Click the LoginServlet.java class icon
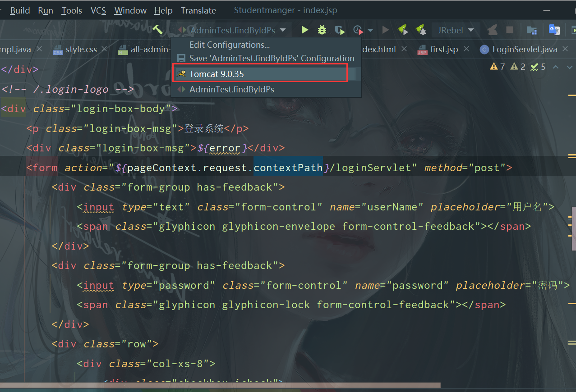The width and height of the screenshot is (576, 392). click(x=484, y=50)
